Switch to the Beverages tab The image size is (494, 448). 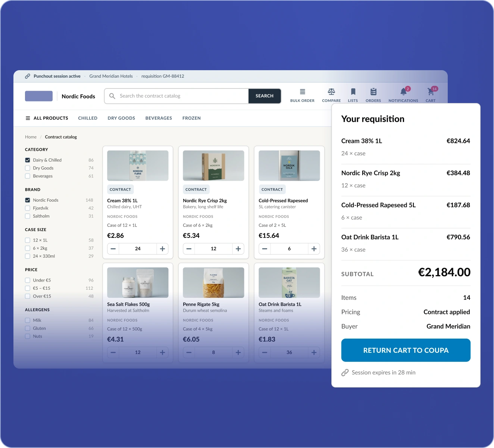tap(159, 118)
